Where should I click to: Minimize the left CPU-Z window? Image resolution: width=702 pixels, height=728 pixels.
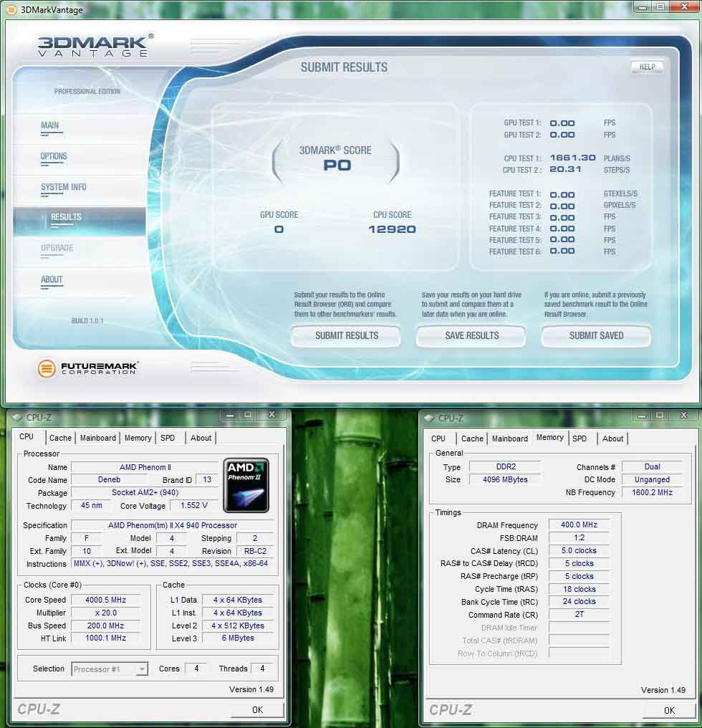click(229, 415)
